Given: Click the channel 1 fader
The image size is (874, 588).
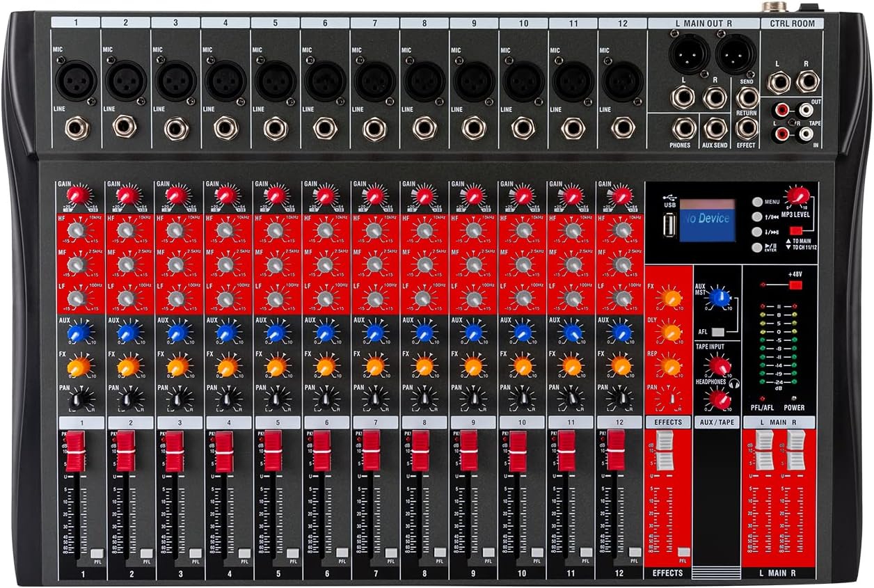Looking at the screenshot, I should 75,451.
